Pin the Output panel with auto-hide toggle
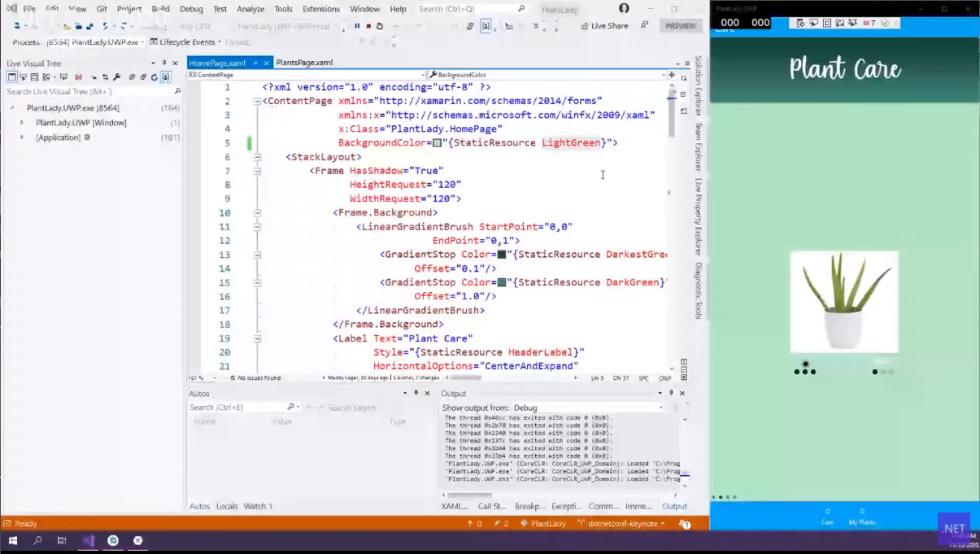The image size is (980, 554). 671,393
